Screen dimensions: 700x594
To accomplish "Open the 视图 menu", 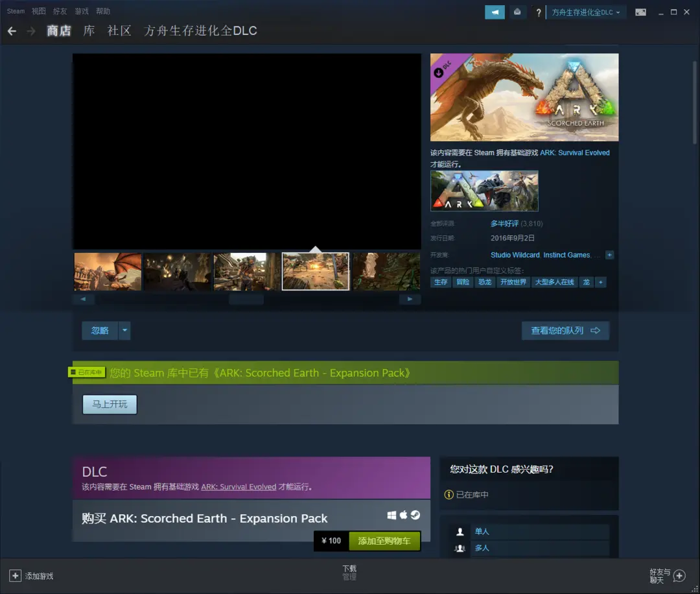I will point(39,11).
